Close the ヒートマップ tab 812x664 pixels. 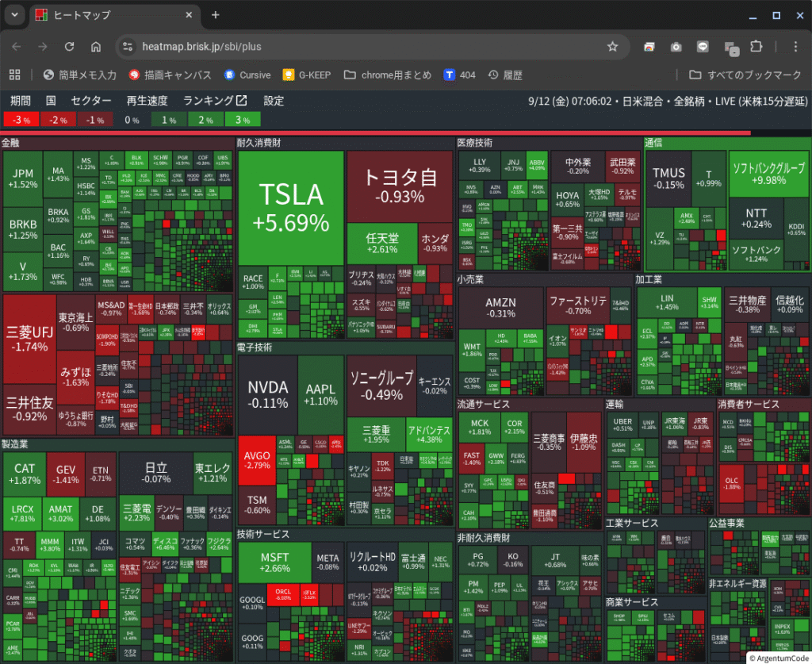pyautogui.click(x=189, y=15)
